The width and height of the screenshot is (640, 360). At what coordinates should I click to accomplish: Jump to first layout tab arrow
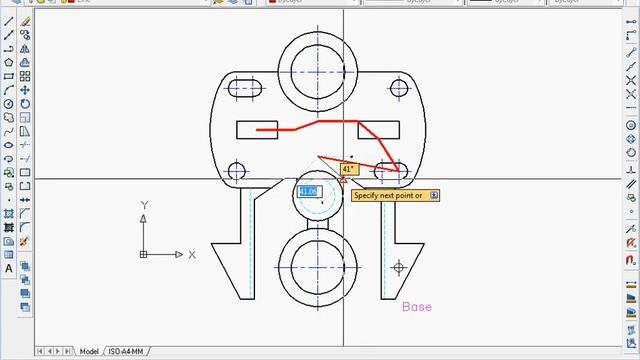coord(40,351)
